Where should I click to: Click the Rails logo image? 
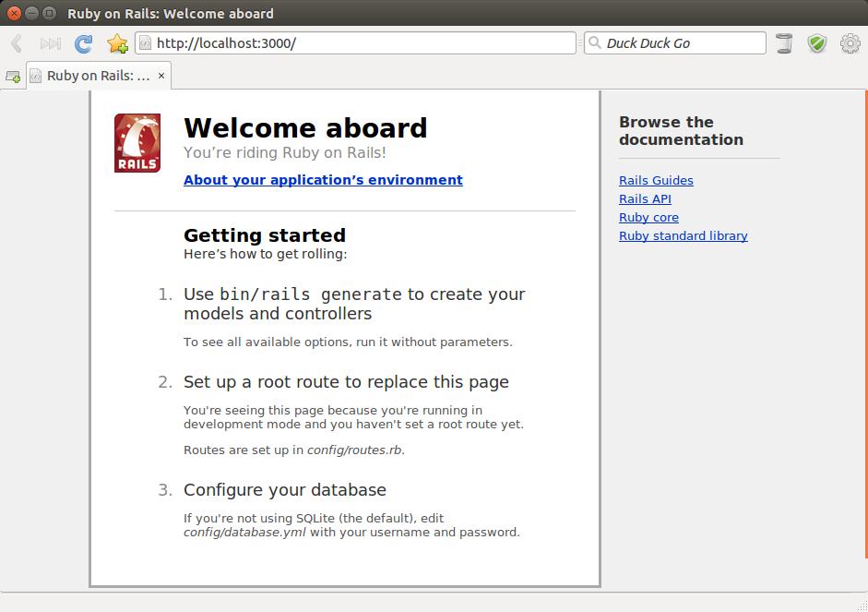pos(137,143)
